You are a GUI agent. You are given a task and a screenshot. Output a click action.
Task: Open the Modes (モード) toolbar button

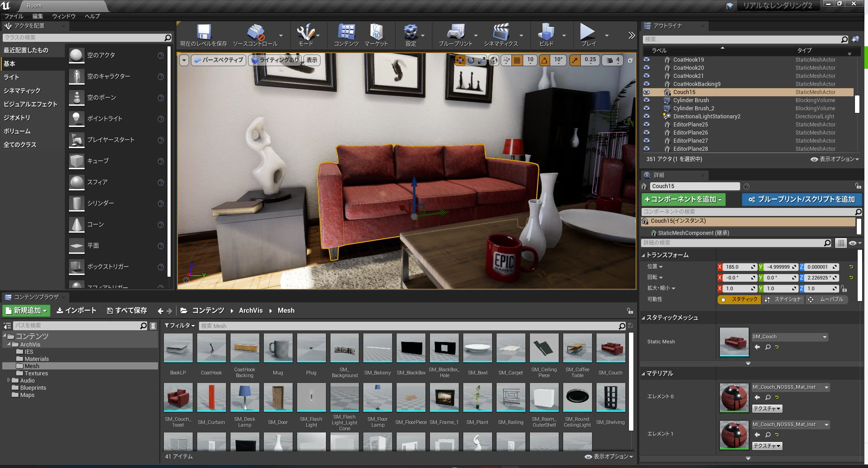click(x=306, y=35)
